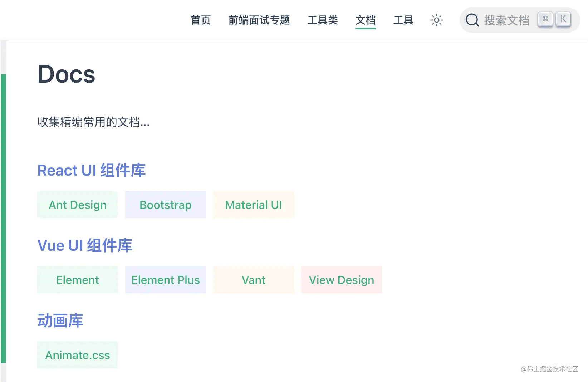Switch to the 文档 navigation tab
Viewport: 588px width, 382px height.
(x=366, y=20)
